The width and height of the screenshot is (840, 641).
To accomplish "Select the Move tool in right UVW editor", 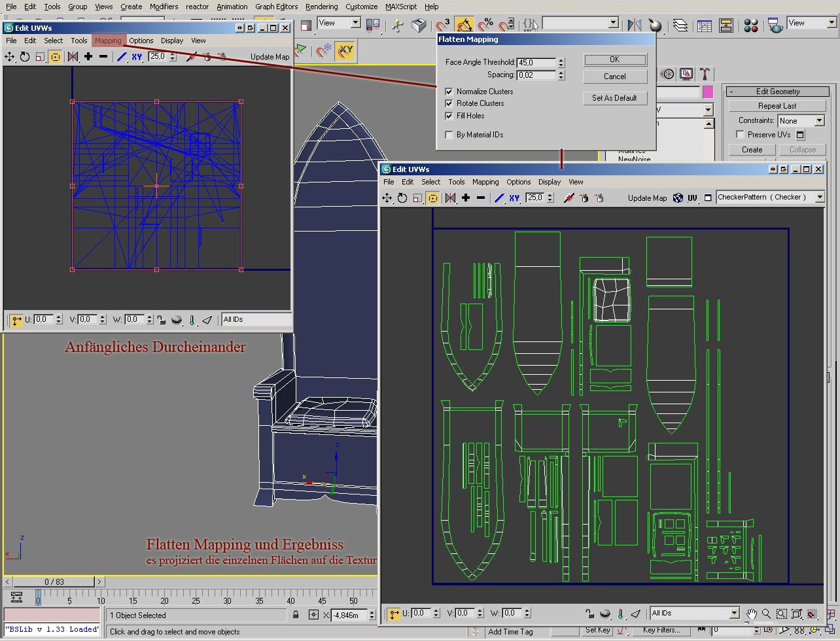I will click(x=387, y=198).
